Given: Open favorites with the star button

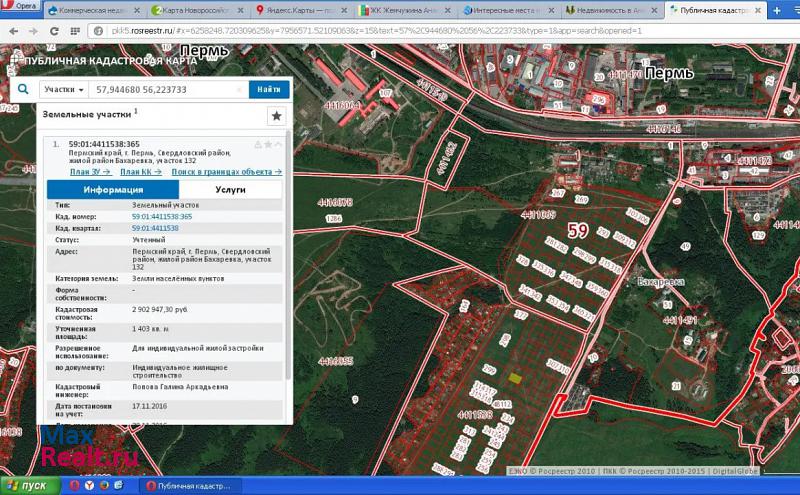Looking at the screenshot, I should point(276,116).
